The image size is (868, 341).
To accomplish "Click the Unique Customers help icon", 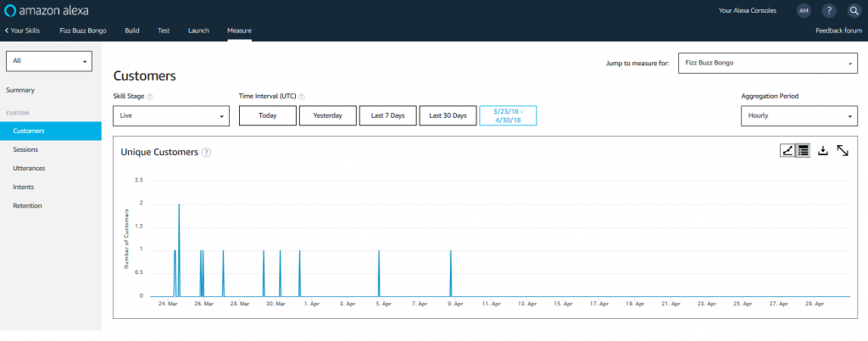I will point(207,153).
